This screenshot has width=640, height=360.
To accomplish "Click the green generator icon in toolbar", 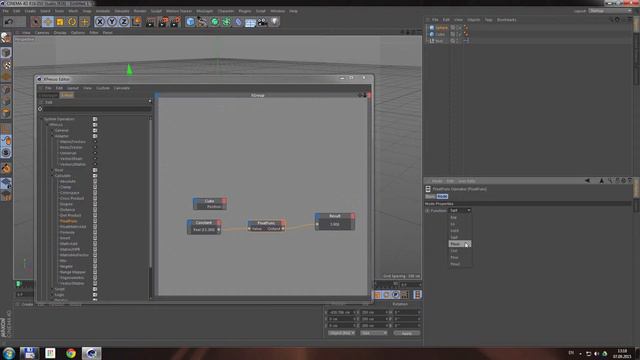I will pos(214,21).
